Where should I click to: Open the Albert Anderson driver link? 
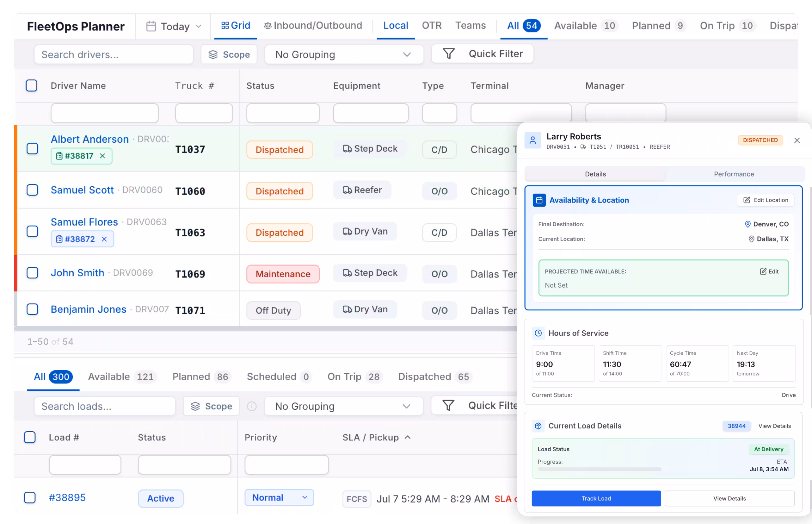tap(90, 139)
